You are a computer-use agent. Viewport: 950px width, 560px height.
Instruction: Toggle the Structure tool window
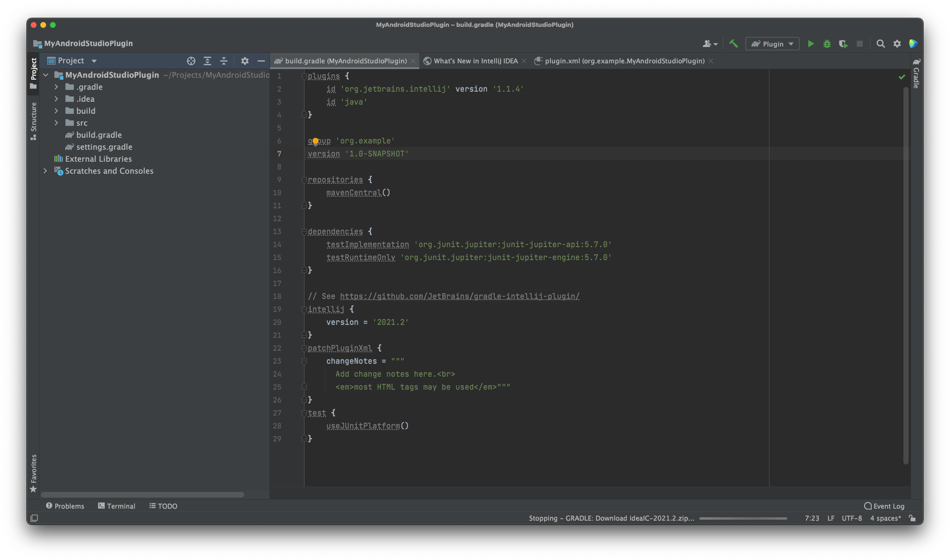tap(34, 120)
